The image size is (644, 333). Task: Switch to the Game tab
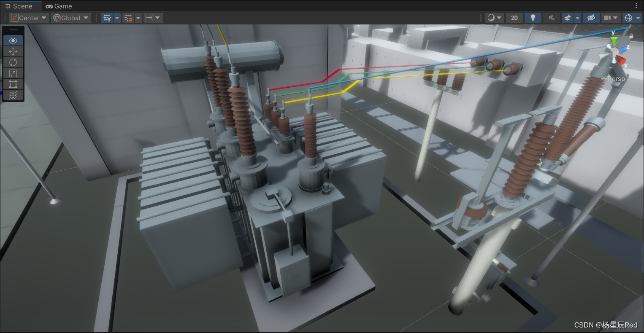[x=59, y=6]
